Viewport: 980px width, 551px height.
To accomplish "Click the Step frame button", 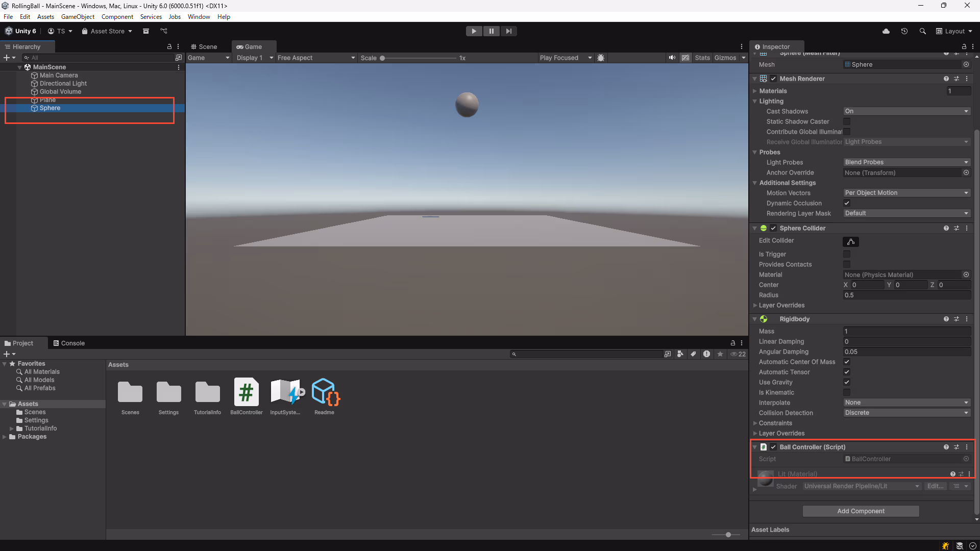I will (508, 31).
